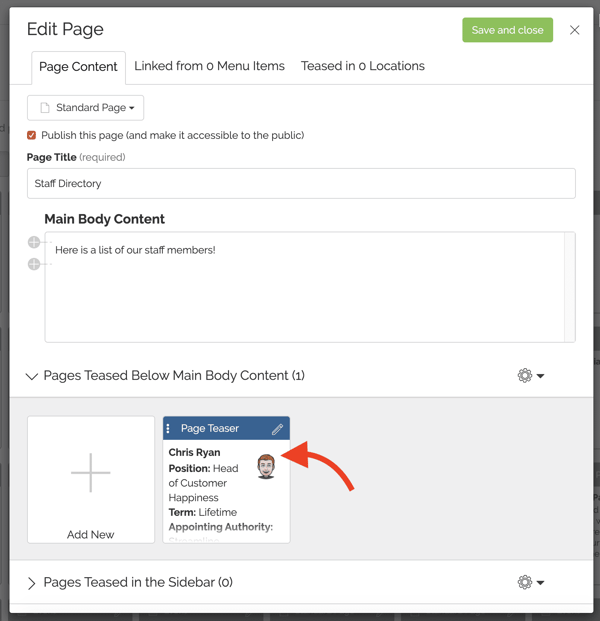
Task: Click the Page Teaser header label
Action: 210,428
